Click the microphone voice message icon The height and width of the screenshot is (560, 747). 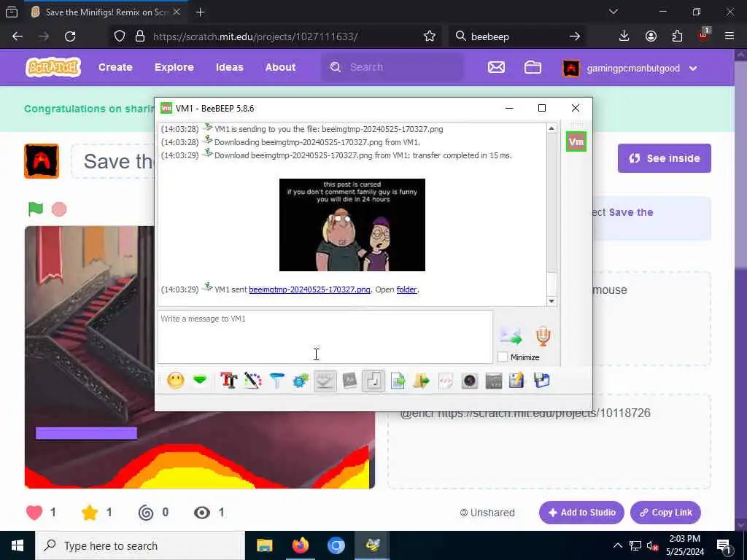[543, 335]
